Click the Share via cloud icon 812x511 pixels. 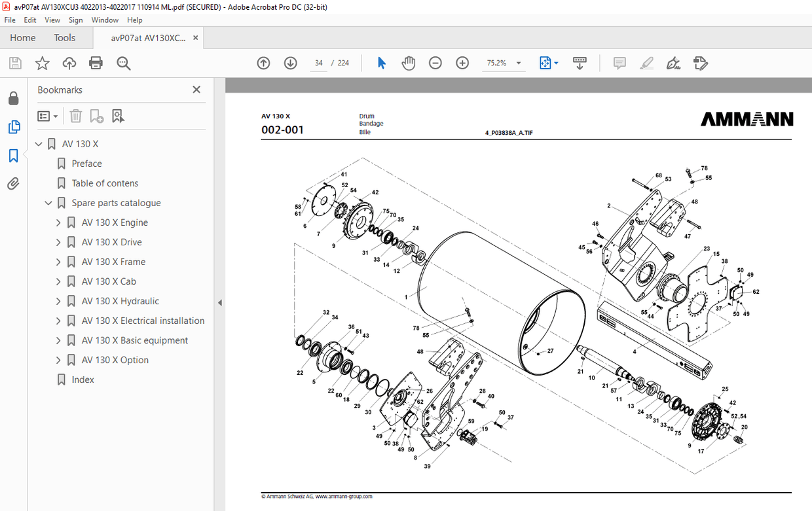point(69,63)
